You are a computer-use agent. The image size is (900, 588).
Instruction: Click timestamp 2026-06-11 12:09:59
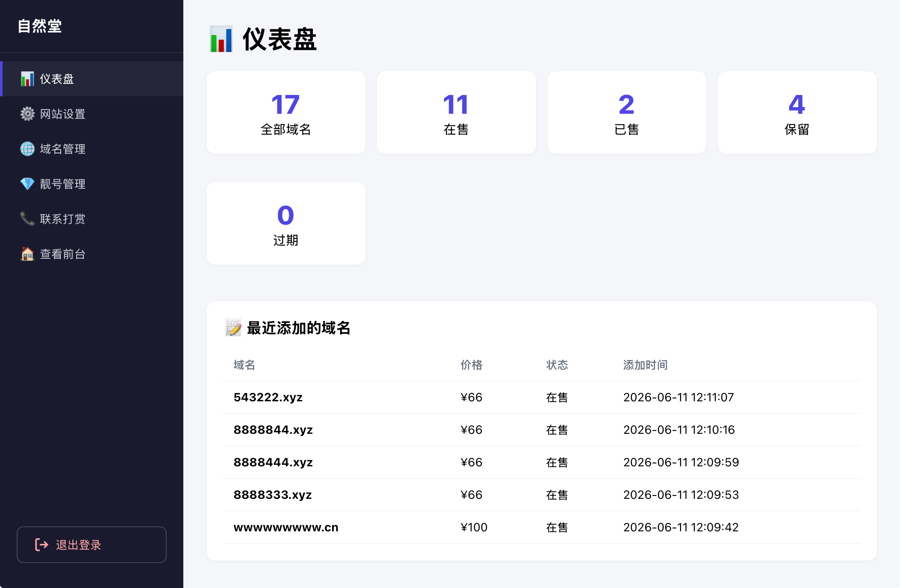681,463
